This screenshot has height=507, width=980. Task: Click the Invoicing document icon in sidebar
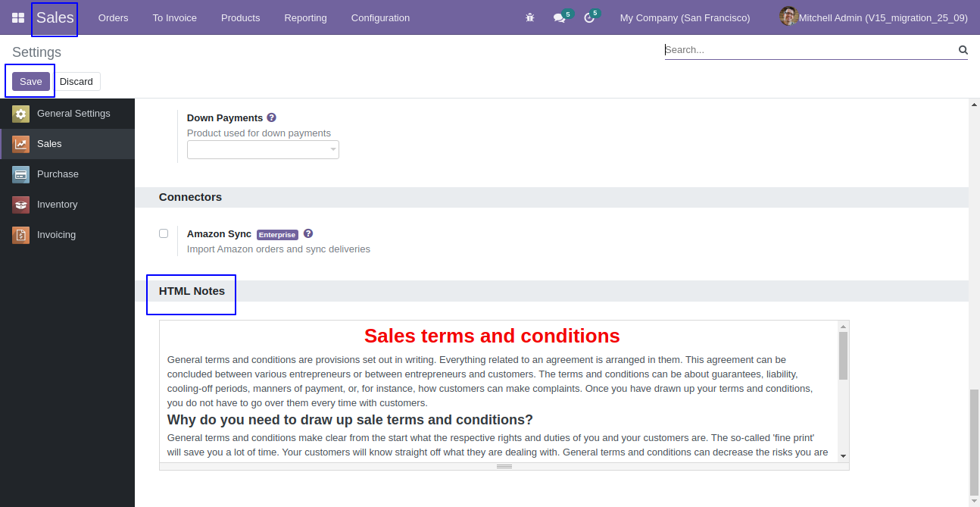point(20,235)
